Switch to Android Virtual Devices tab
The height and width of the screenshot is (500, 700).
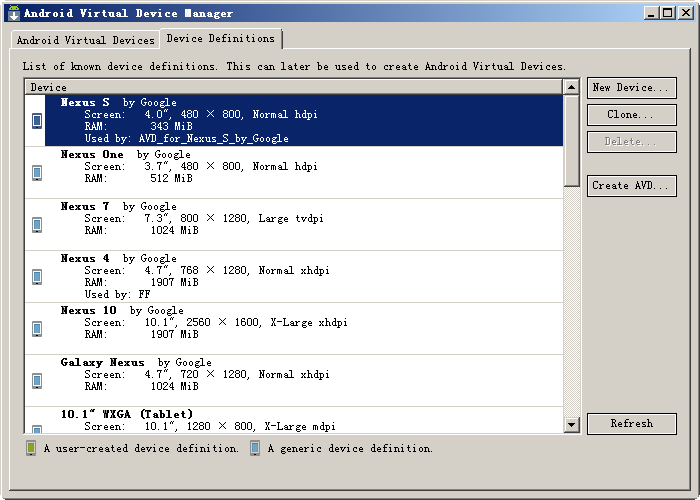click(x=85, y=40)
